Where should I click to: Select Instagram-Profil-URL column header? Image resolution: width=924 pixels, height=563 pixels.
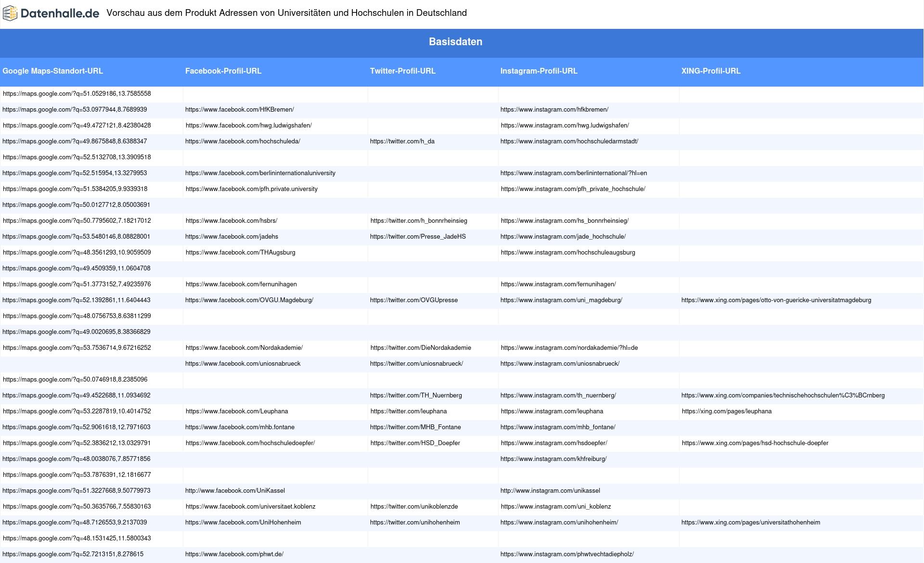click(x=539, y=71)
